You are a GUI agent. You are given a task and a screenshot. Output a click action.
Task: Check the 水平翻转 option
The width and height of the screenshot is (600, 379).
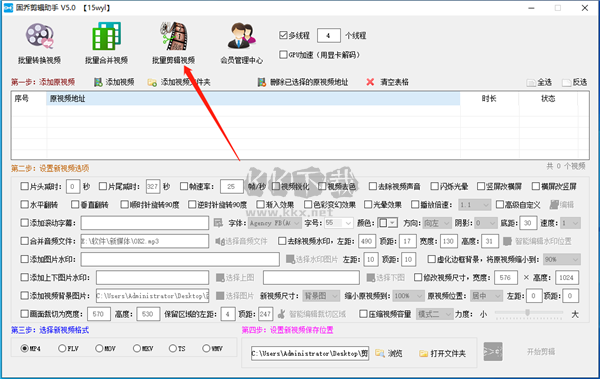coord(24,204)
